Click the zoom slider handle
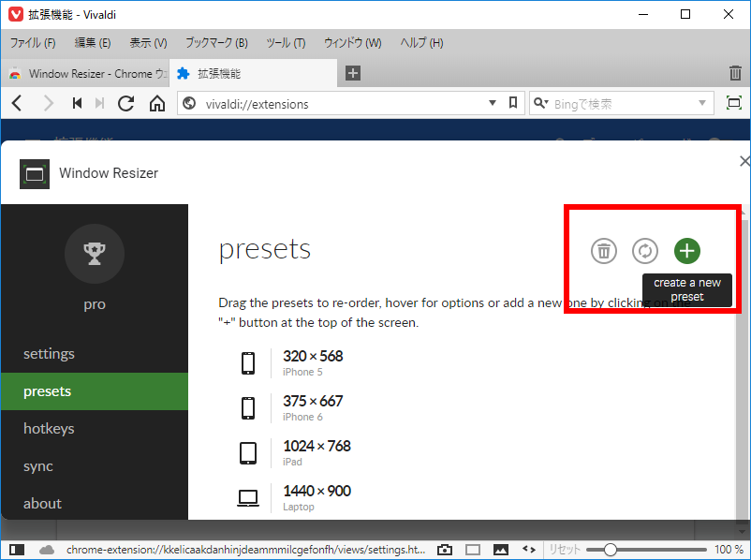Screen dimensions: 751x560 pos(610,550)
